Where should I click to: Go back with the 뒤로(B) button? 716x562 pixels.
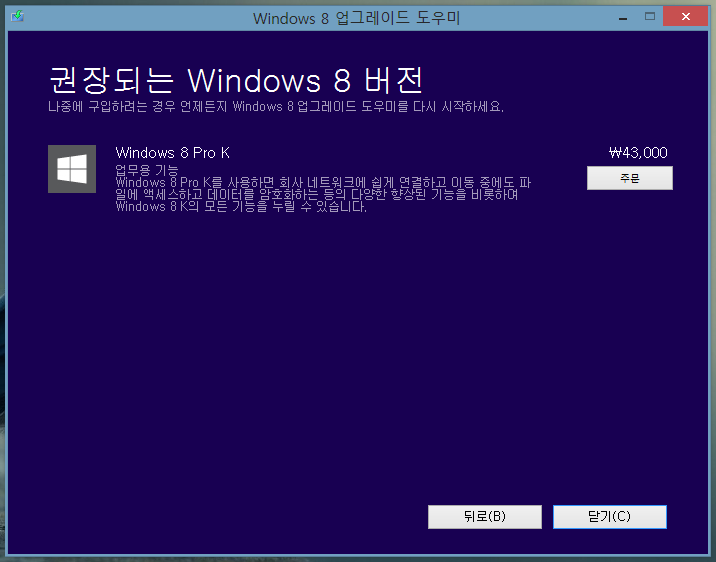point(484,517)
